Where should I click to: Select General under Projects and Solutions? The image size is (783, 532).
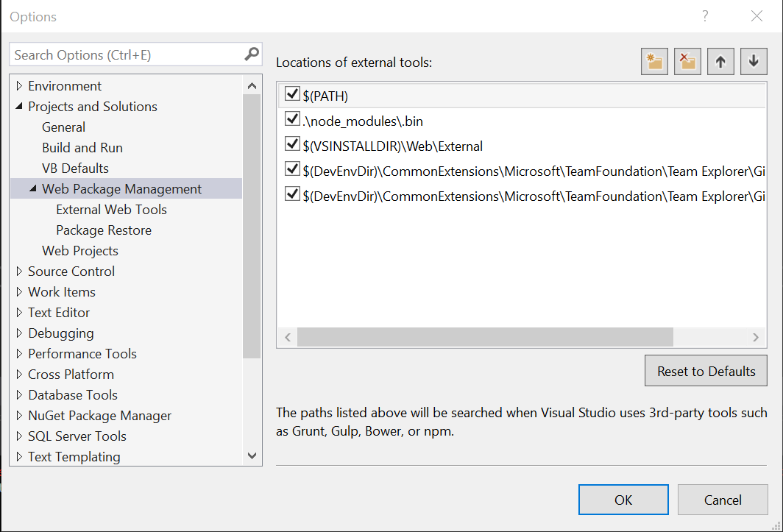tap(63, 127)
